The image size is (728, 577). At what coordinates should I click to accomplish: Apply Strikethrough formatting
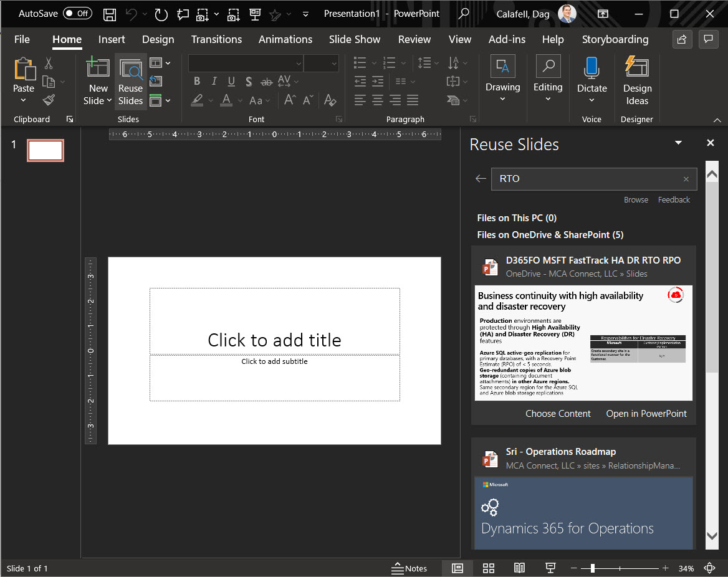pyautogui.click(x=266, y=82)
